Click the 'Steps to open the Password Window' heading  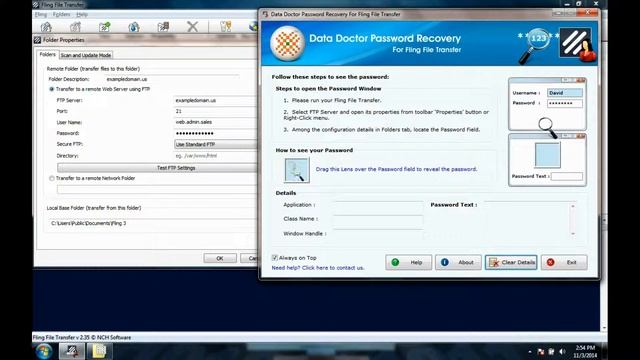[x=328, y=89]
